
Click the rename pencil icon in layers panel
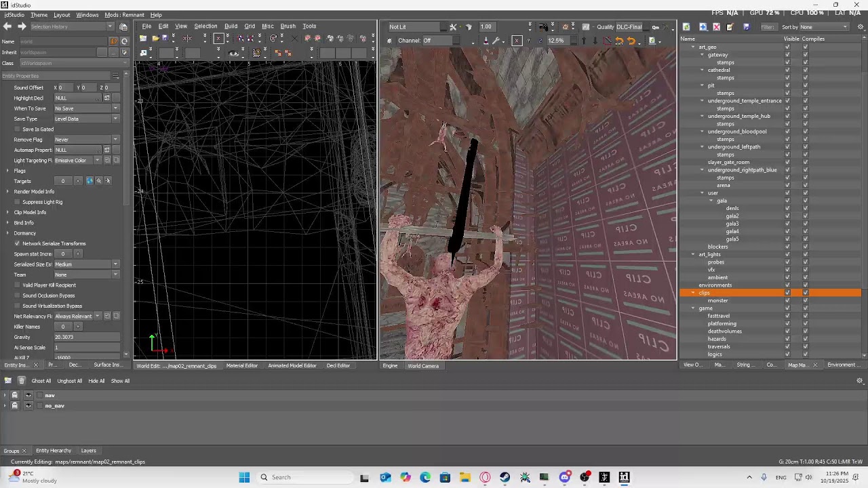730,27
